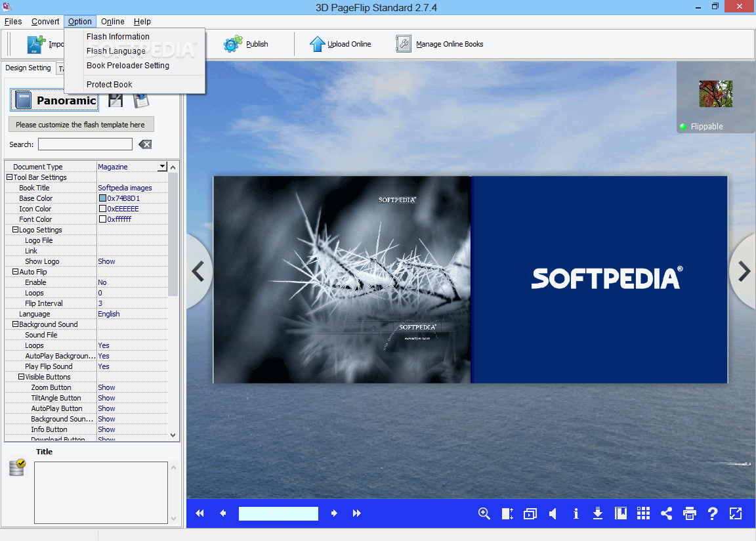Open the Online menu
The height and width of the screenshot is (541, 756).
click(x=113, y=22)
